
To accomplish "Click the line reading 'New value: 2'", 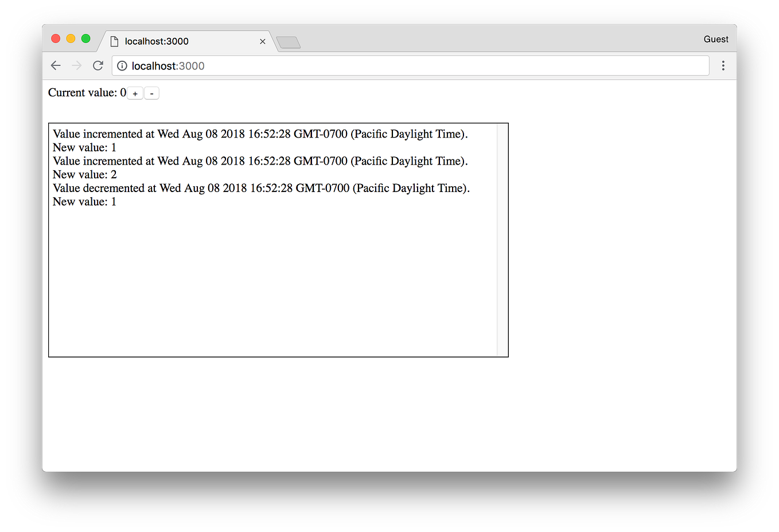I will click(84, 174).
